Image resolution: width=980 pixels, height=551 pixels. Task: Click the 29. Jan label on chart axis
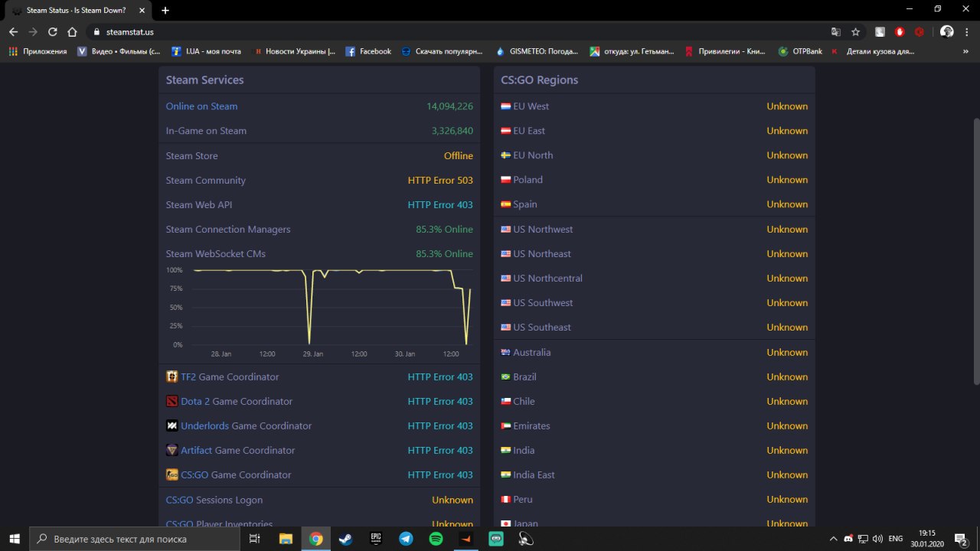pos(313,354)
